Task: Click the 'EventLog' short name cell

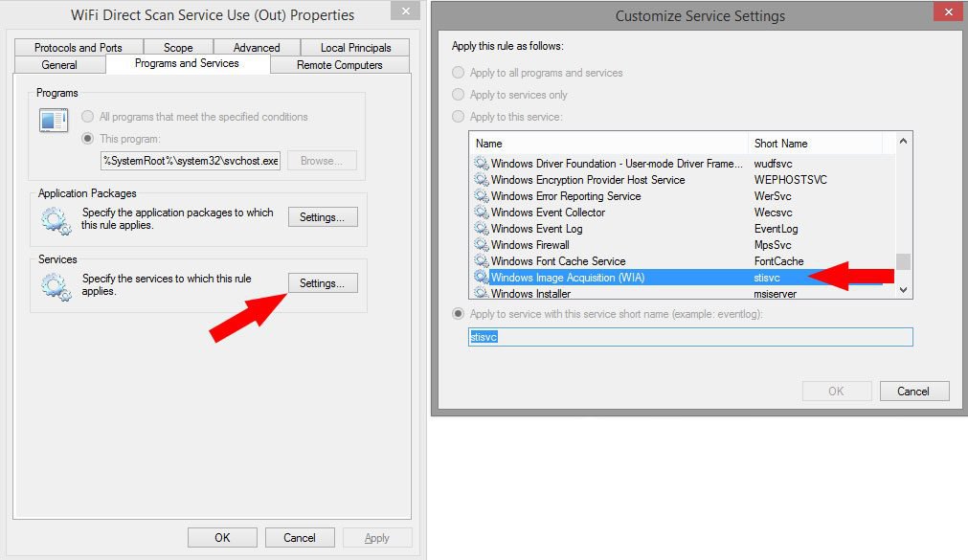Action: point(776,229)
